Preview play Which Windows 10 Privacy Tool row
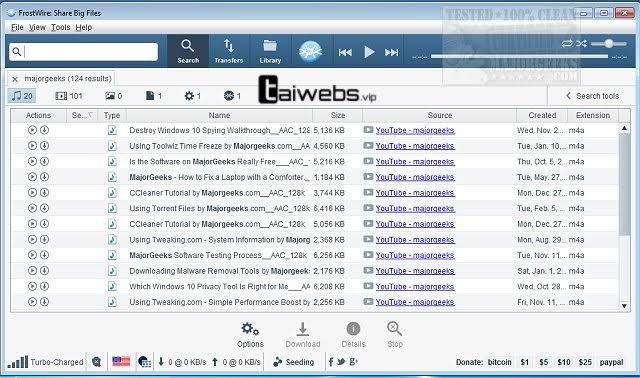Viewport: 640px width, 378px height. tap(32, 286)
